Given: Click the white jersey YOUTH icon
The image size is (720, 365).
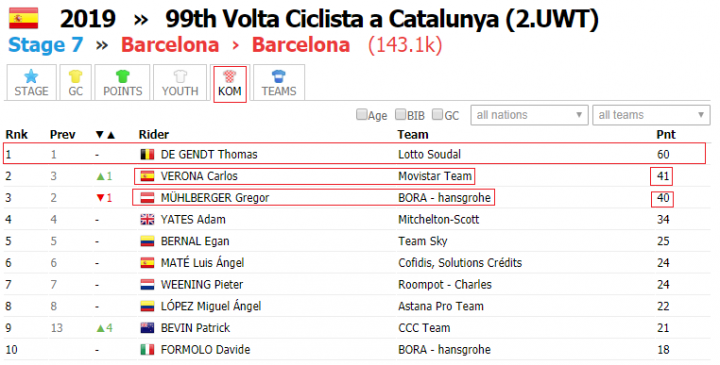Looking at the screenshot, I should pos(180,76).
